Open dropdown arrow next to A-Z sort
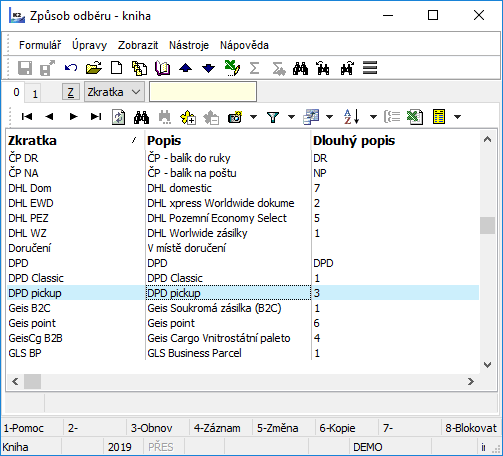Image resolution: width=503 pixels, height=456 pixels. 373,117
